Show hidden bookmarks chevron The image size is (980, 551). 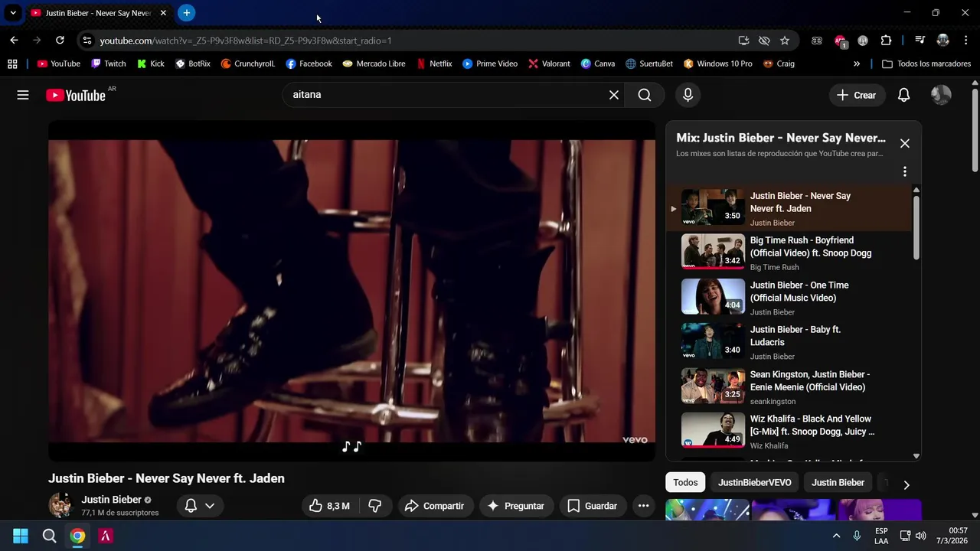pos(857,64)
